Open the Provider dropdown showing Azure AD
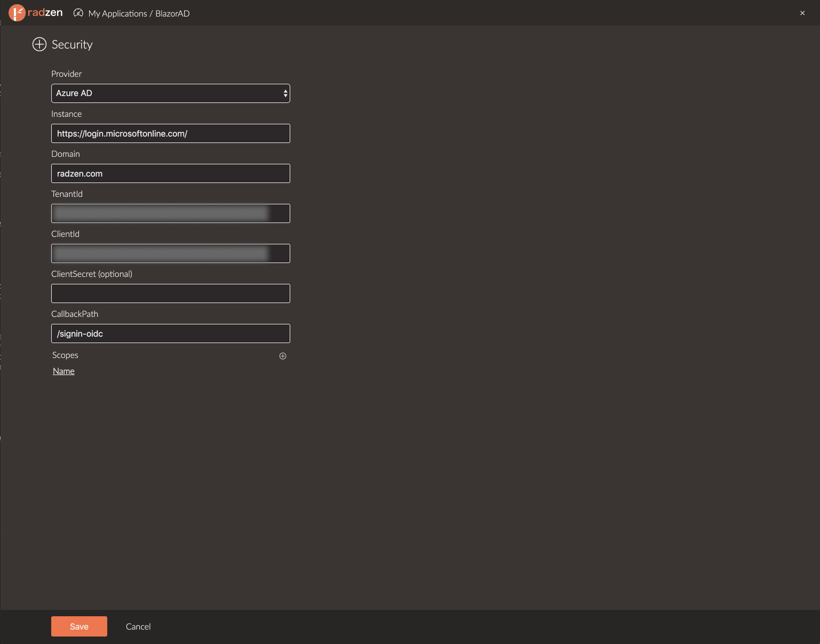Viewport: 820px width, 644px height. pyautogui.click(x=171, y=93)
